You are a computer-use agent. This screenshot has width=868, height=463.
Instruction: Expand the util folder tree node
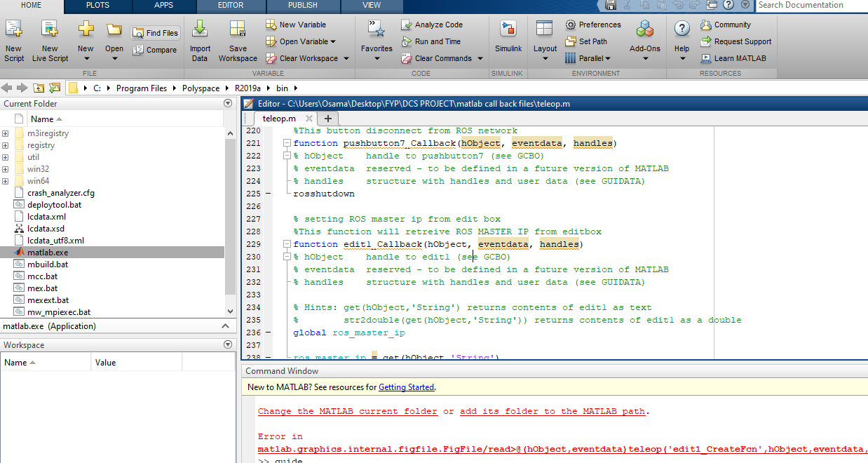coord(6,157)
